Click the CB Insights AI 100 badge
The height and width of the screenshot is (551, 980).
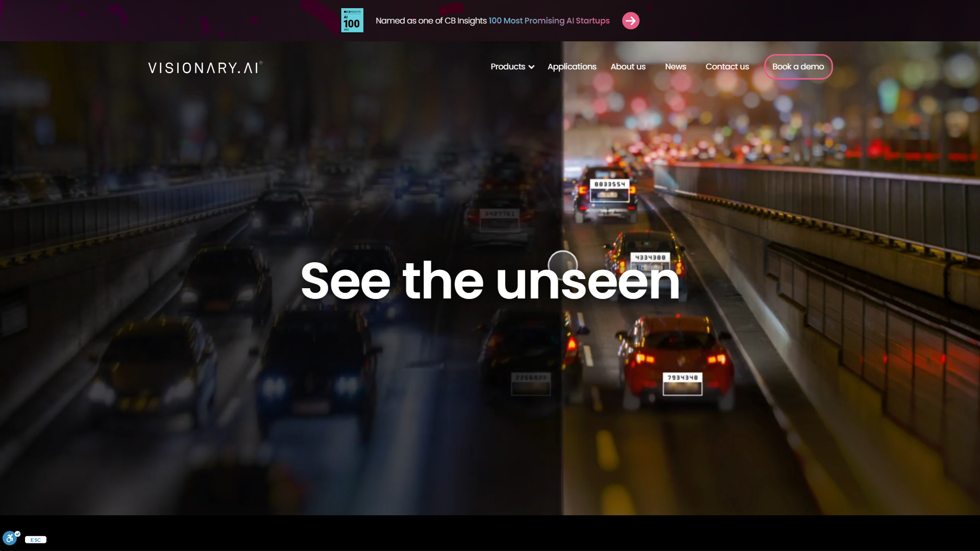pyautogui.click(x=352, y=20)
